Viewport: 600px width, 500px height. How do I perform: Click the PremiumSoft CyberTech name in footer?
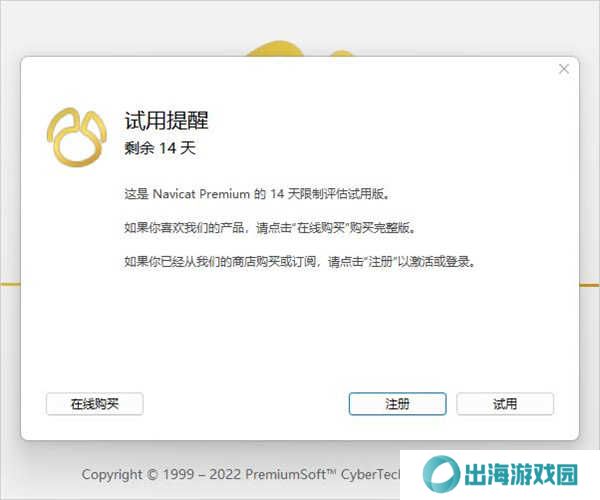322,474
